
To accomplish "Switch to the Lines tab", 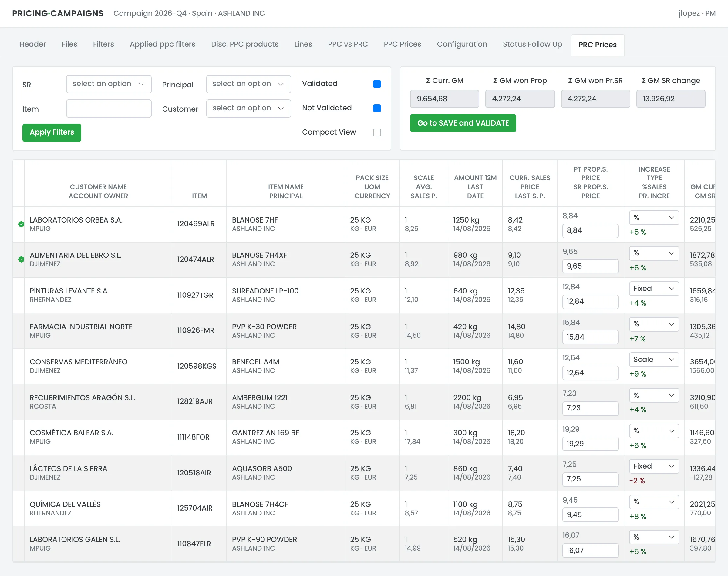I will 303,44.
